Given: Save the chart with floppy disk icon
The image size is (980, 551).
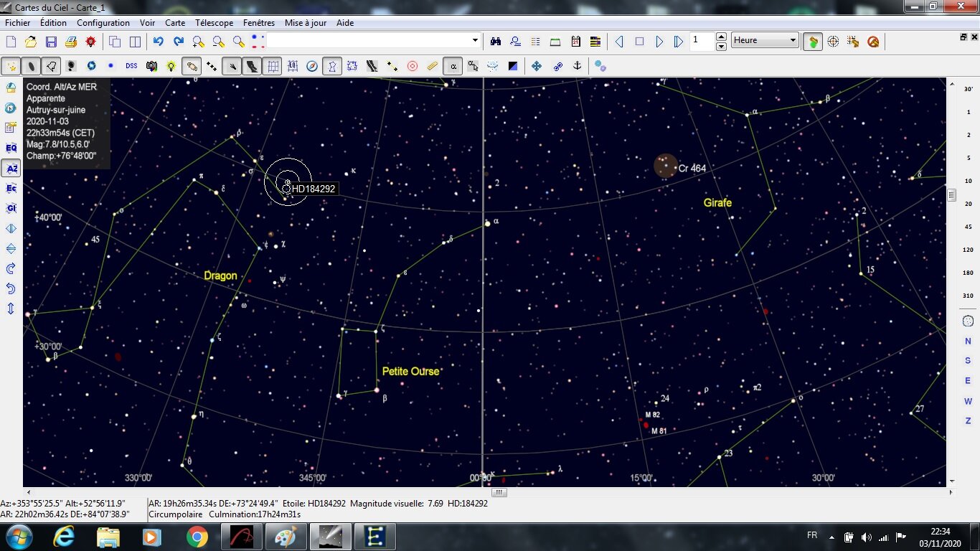Looking at the screenshot, I should 51,42.
